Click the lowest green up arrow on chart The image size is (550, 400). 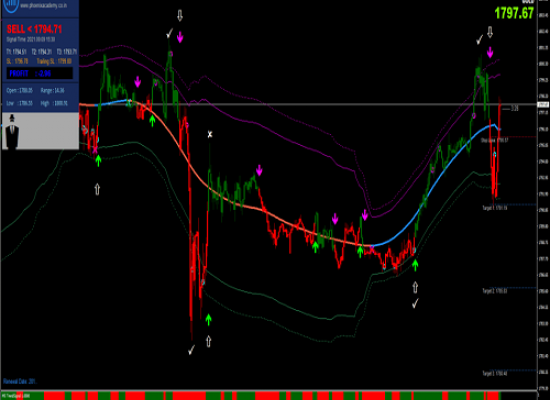pos(208,320)
